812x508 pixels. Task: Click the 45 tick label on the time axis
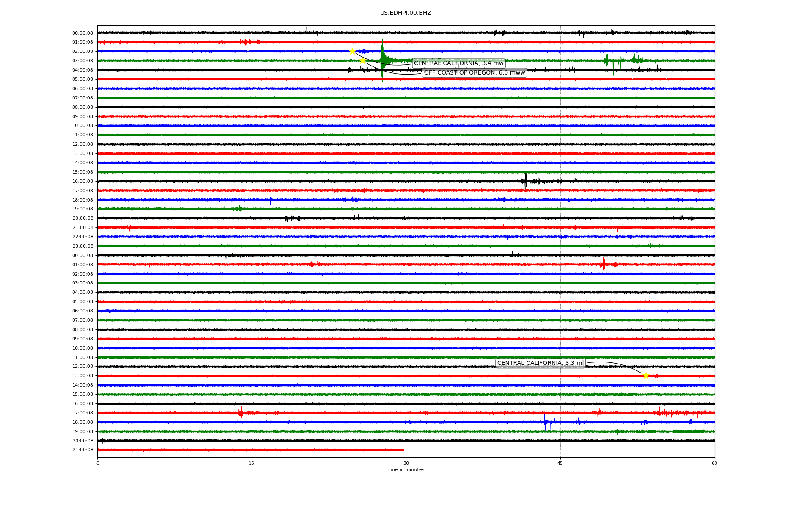click(x=560, y=463)
